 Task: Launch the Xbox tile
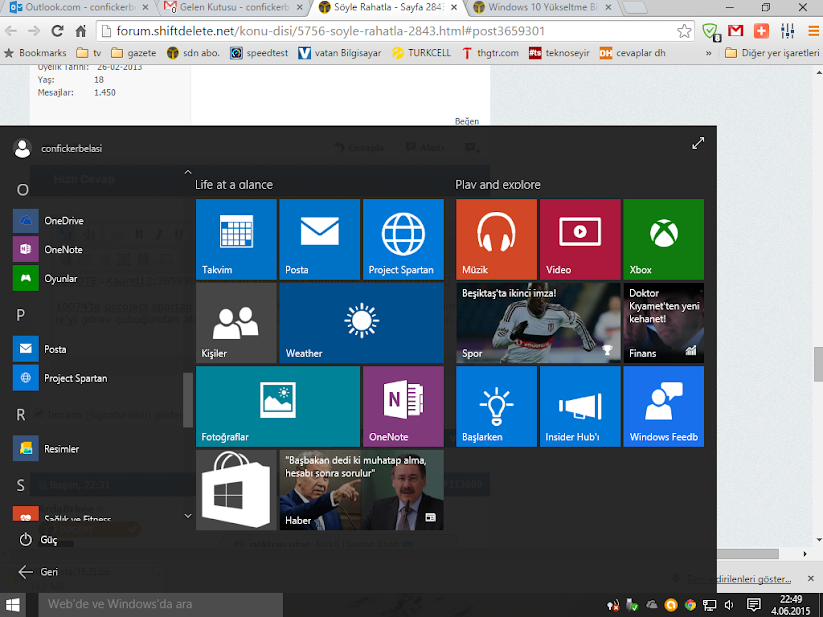(x=663, y=239)
